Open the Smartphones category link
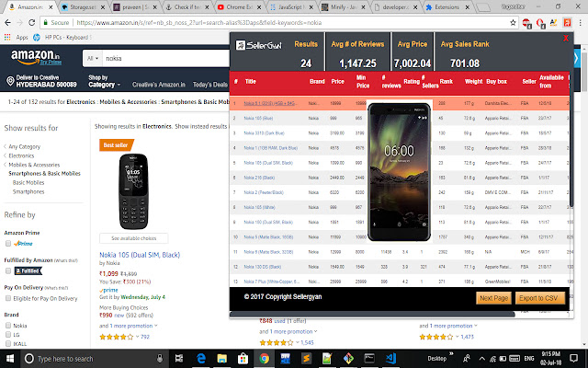588x368 pixels. [x=28, y=191]
